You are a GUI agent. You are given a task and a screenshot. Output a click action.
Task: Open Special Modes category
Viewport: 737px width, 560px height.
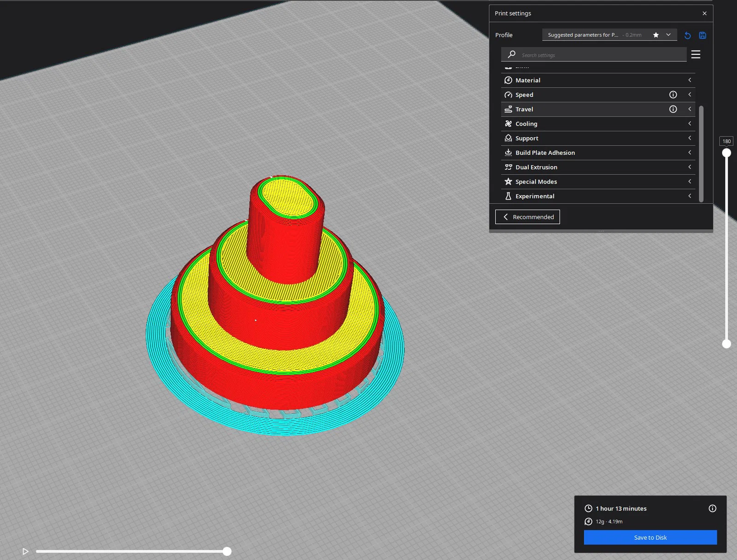coord(598,182)
